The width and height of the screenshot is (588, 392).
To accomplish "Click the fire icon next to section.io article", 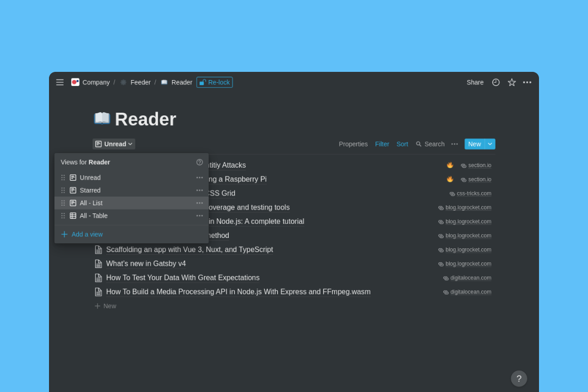I will click(x=450, y=165).
